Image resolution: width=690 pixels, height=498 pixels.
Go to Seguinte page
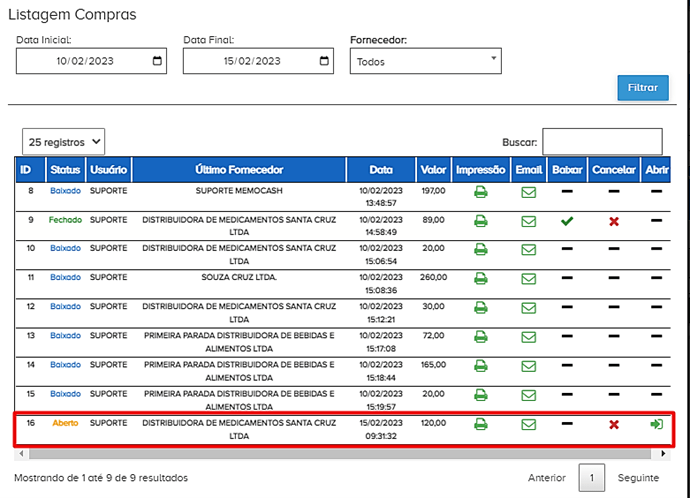click(x=637, y=479)
